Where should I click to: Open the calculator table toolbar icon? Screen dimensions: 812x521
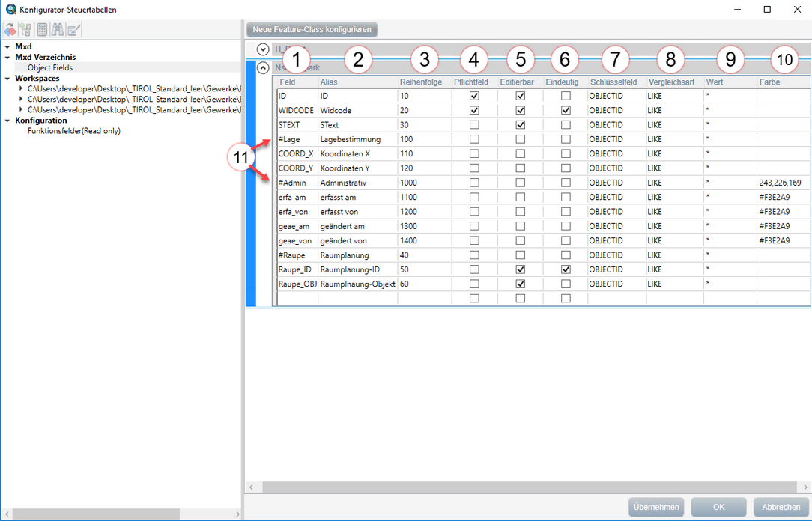[x=42, y=30]
